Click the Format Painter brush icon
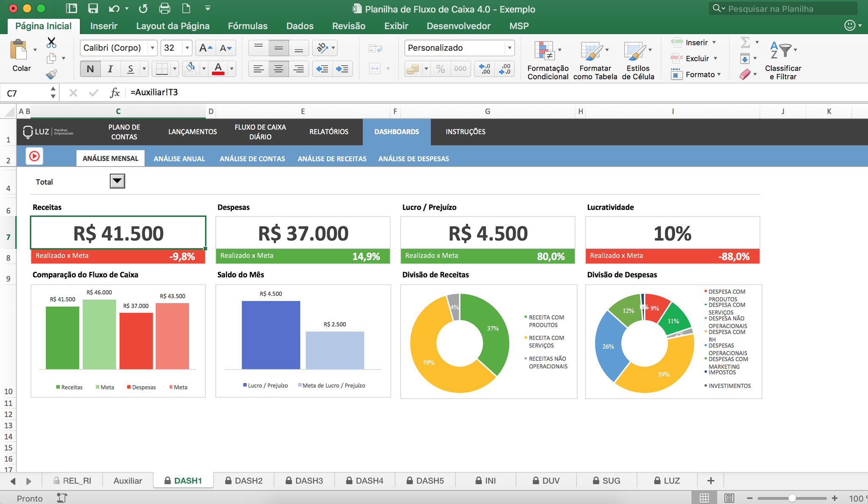 point(51,75)
